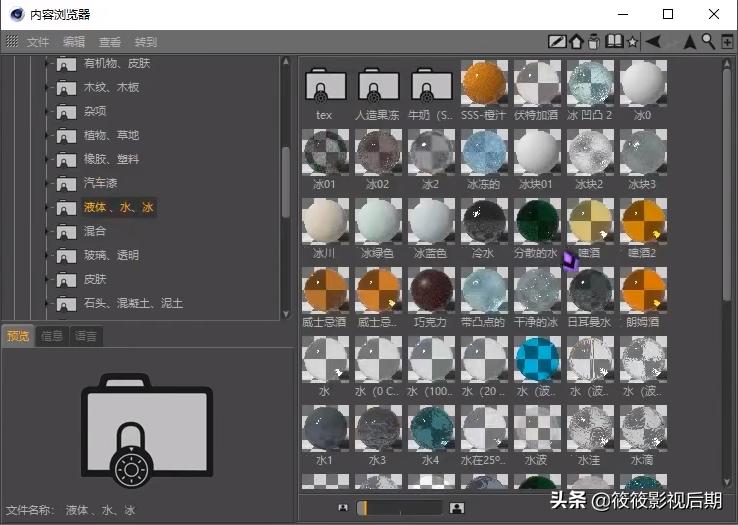Click the dotted grip icon beside 文件

click(12, 41)
